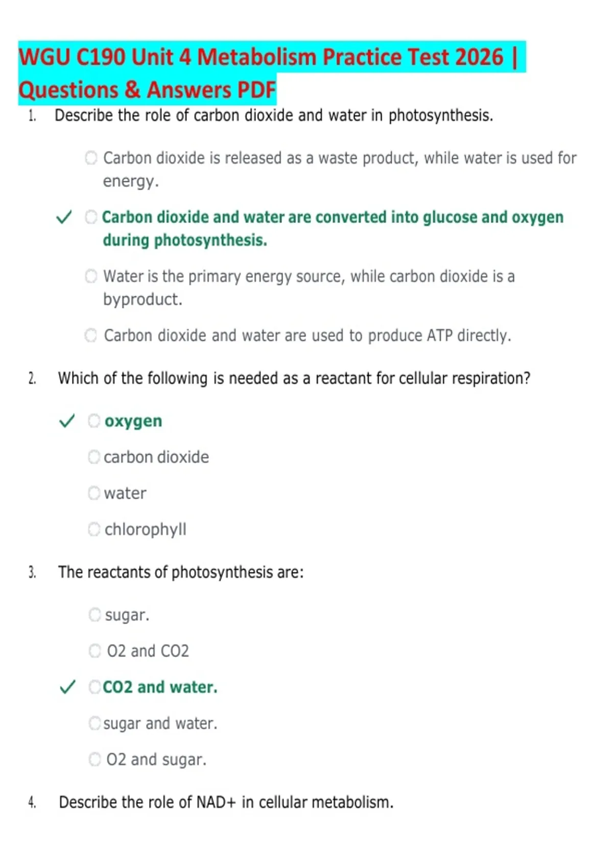Choose the 'carbon dioxide' radio button
Viewport: 613px width, 868px height.
pyautogui.click(x=94, y=457)
